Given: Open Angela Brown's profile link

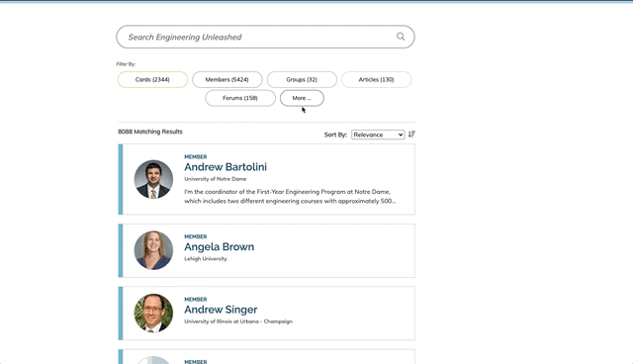Looking at the screenshot, I should tap(220, 247).
